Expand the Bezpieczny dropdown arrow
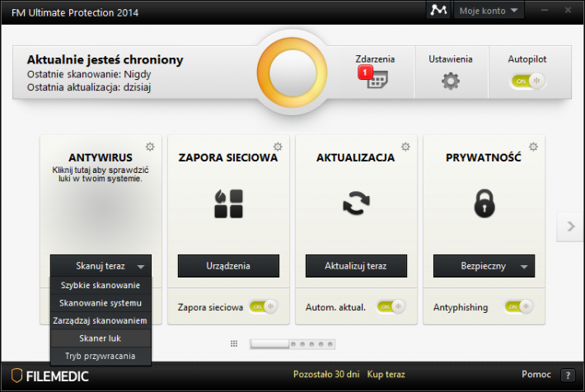Screen dimensions: 585x392 point(524,267)
